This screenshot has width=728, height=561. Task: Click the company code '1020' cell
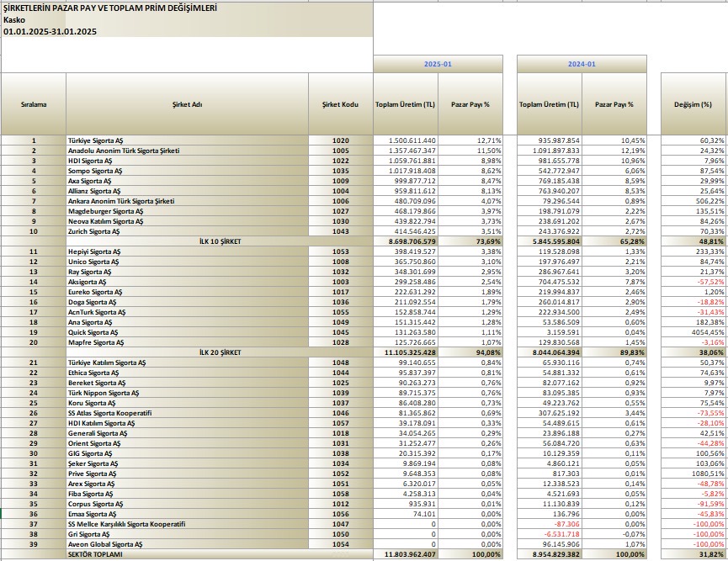coord(340,140)
